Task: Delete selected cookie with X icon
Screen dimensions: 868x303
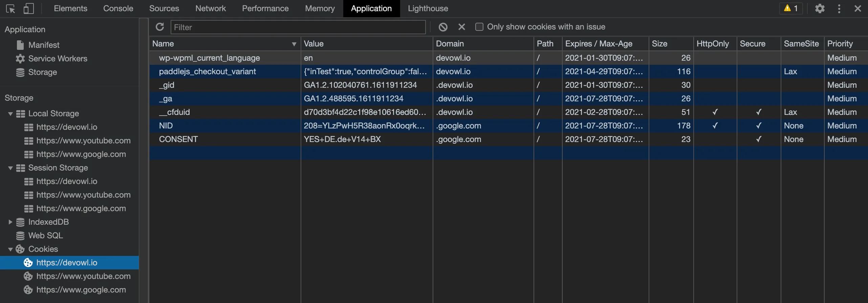Action: (x=461, y=27)
